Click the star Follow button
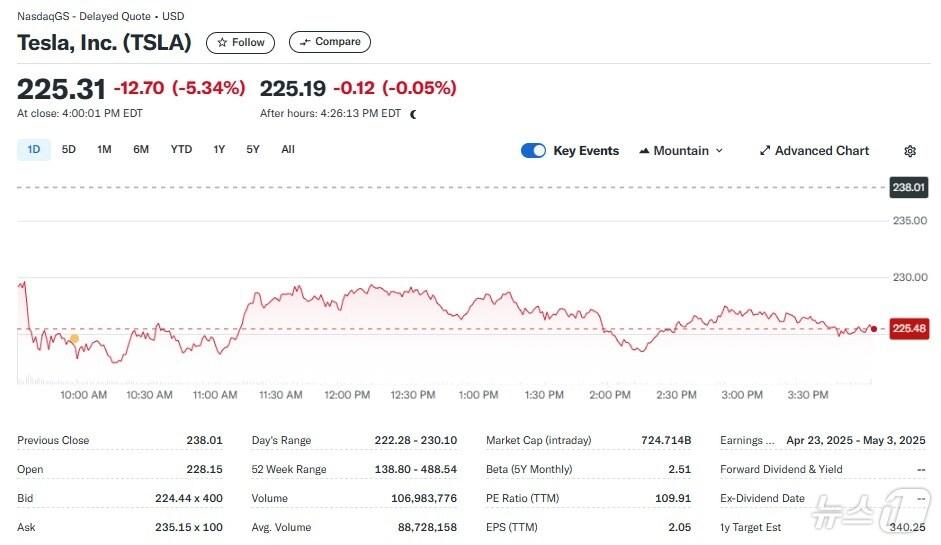Screen dimensions: 941x545 tap(240, 42)
